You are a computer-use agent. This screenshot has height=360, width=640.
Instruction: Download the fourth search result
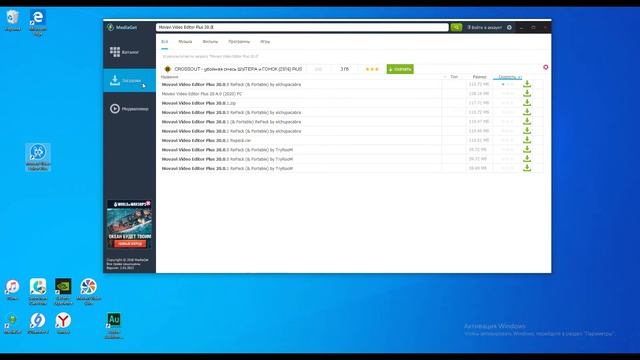tap(527, 112)
